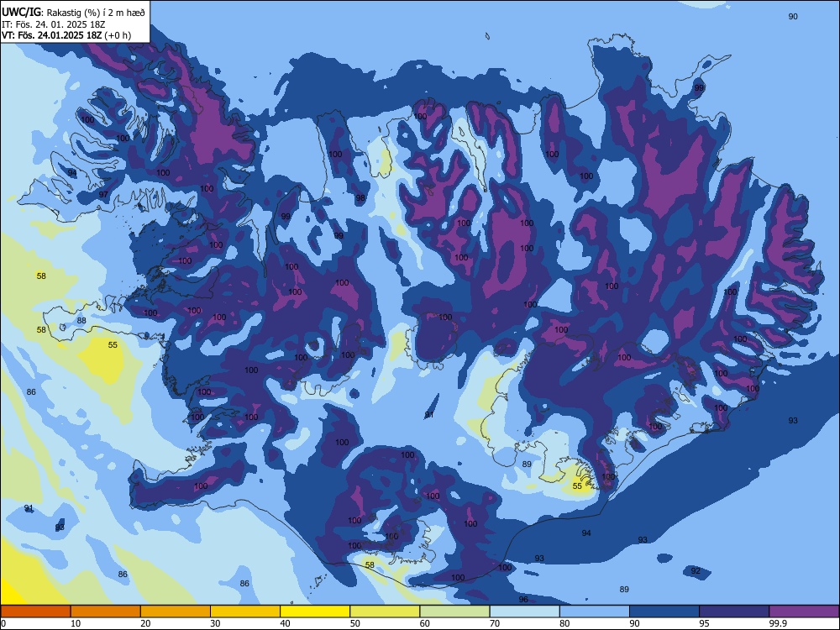Click the pale green 60–70 legend swatch
The width and height of the screenshot is (840, 630).
(x=454, y=612)
